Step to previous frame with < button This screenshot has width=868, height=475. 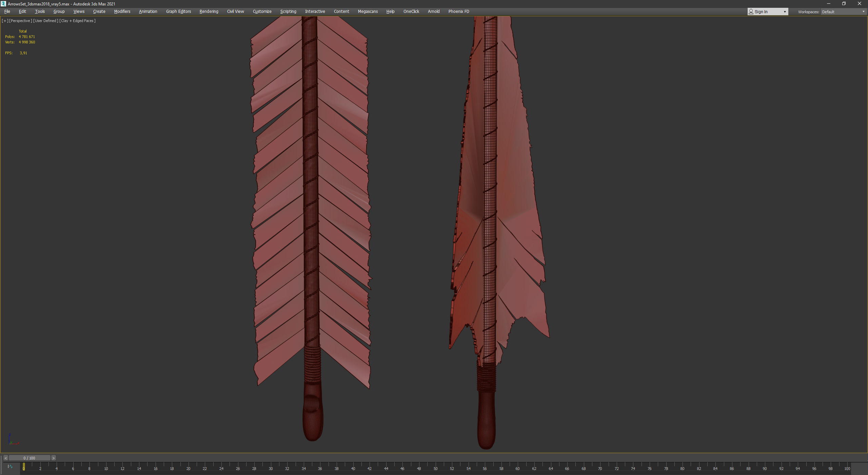[x=5, y=458]
